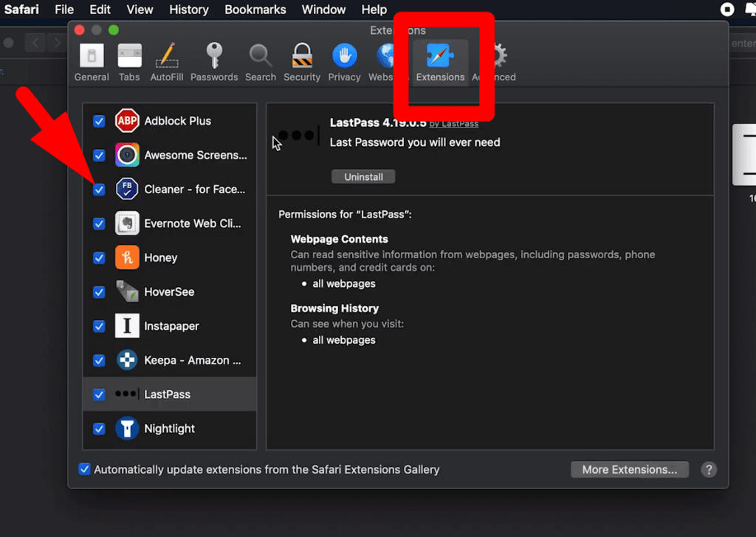Select the Cleaner for Facebook extension icon
756x537 pixels.
(x=127, y=189)
